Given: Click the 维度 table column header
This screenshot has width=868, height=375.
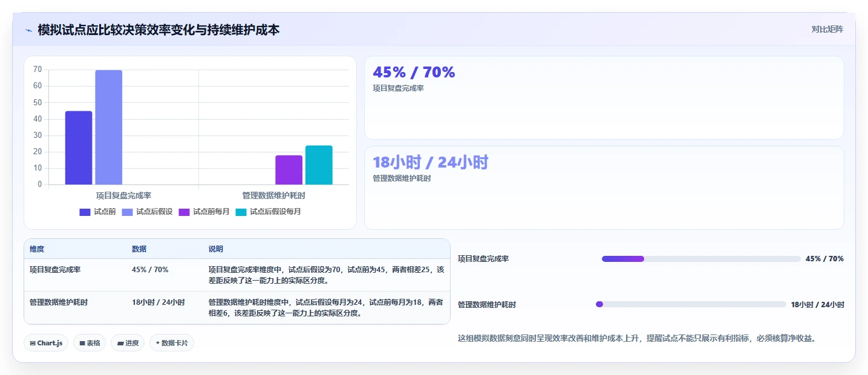Looking at the screenshot, I should 37,249.
